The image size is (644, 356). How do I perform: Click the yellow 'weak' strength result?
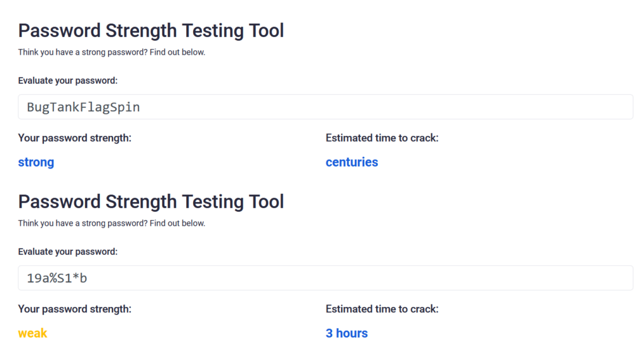tap(33, 333)
